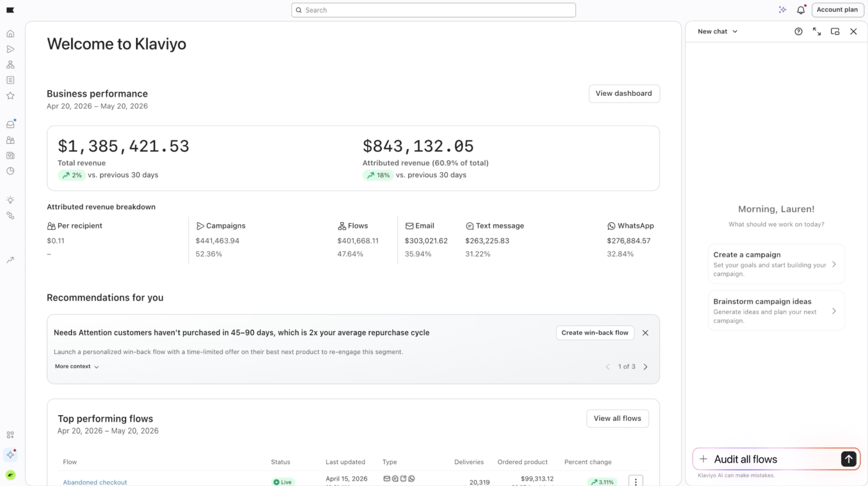The image size is (868, 486).
Task: Close the chat panel
Action: [x=853, y=31]
